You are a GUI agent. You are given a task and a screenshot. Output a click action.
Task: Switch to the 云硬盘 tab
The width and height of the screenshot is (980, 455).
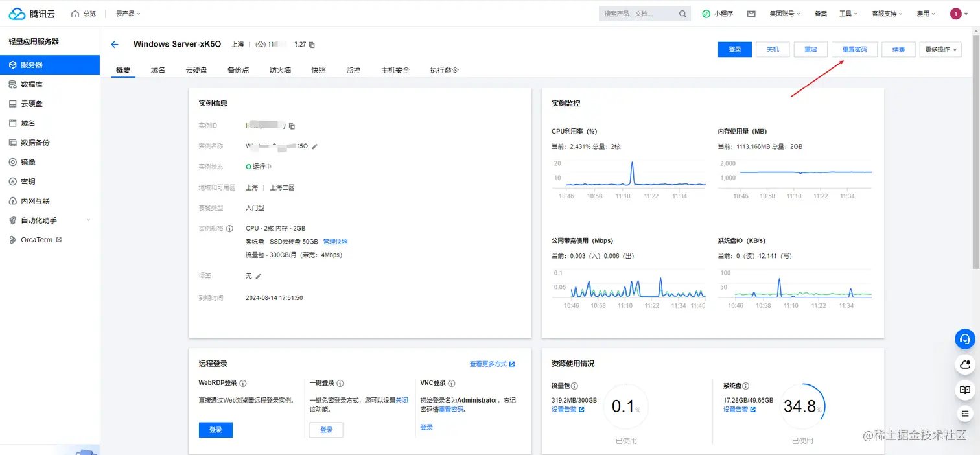tap(196, 70)
